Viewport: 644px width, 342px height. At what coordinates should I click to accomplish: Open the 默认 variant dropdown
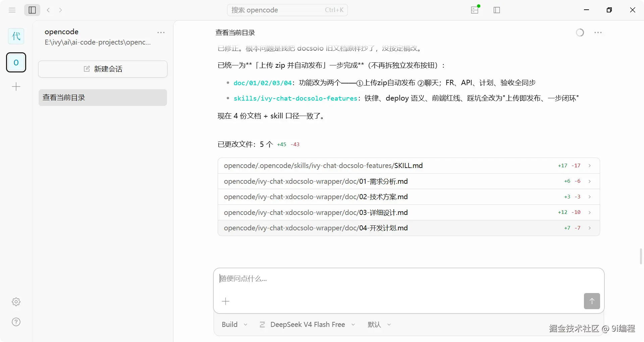coord(379,325)
